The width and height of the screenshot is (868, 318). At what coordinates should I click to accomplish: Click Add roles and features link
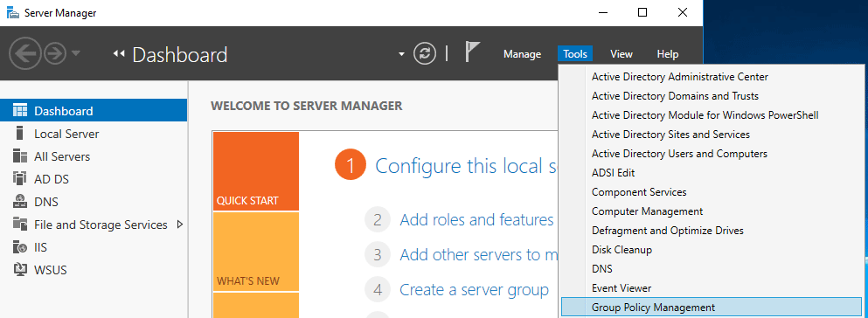(x=476, y=220)
